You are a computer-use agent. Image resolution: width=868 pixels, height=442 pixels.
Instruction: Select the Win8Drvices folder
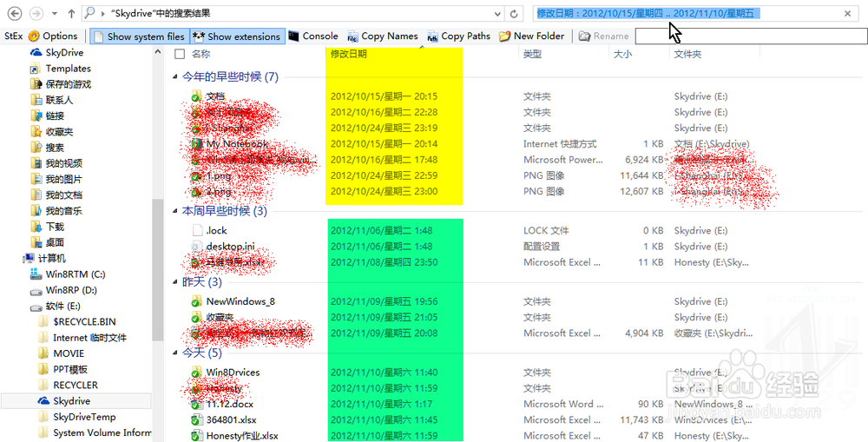233,373
